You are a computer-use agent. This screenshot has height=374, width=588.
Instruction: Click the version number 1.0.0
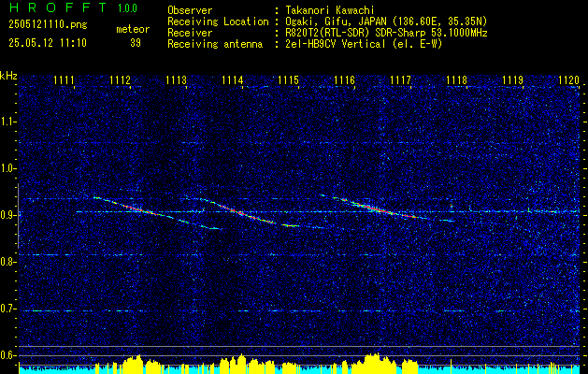click(x=127, y=8)
